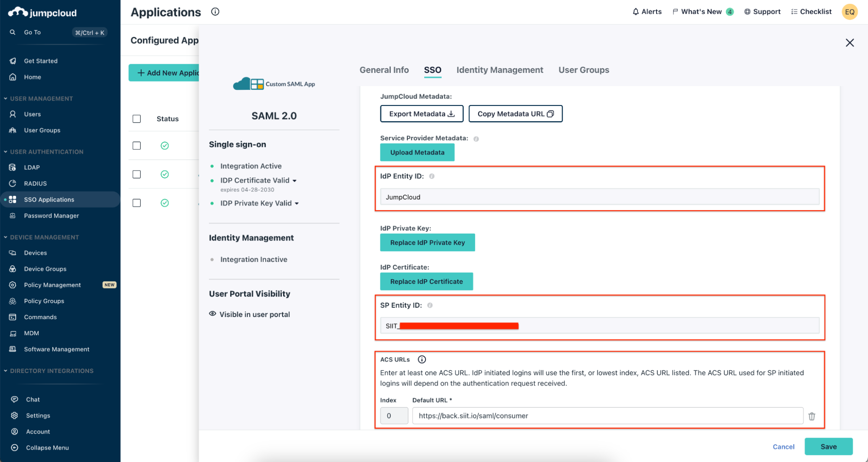Viewport: 868px width, 462px height.
Task: Toggle Visible in user portal eye
Action: point(212,313)
